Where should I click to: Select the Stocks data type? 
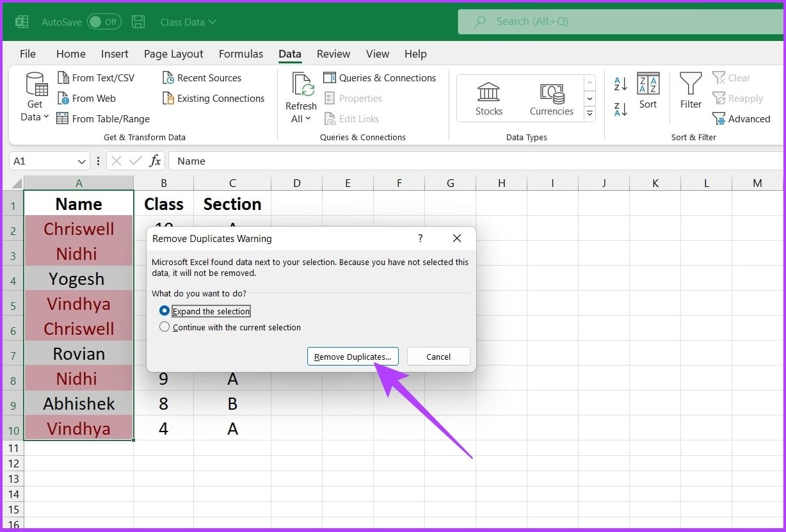[489, 99]
